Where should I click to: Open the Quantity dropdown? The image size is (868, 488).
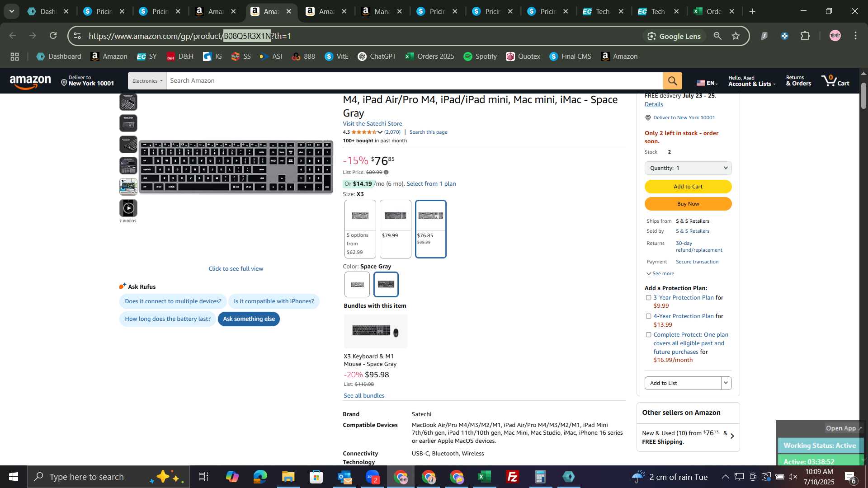(x=688, y=168)
